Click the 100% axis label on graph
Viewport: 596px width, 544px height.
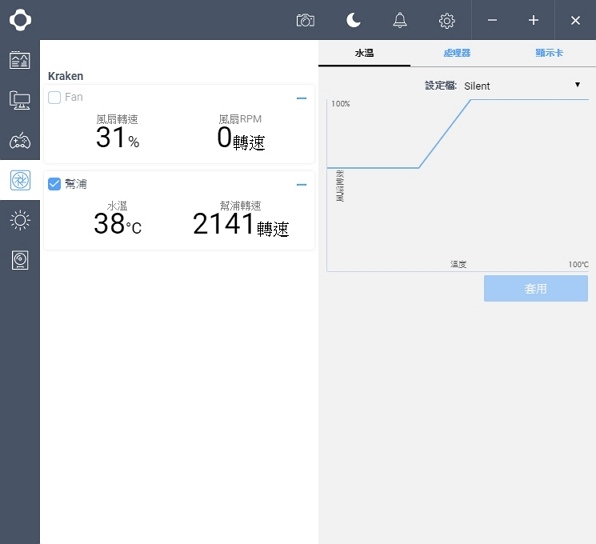(x=341, y=104)
